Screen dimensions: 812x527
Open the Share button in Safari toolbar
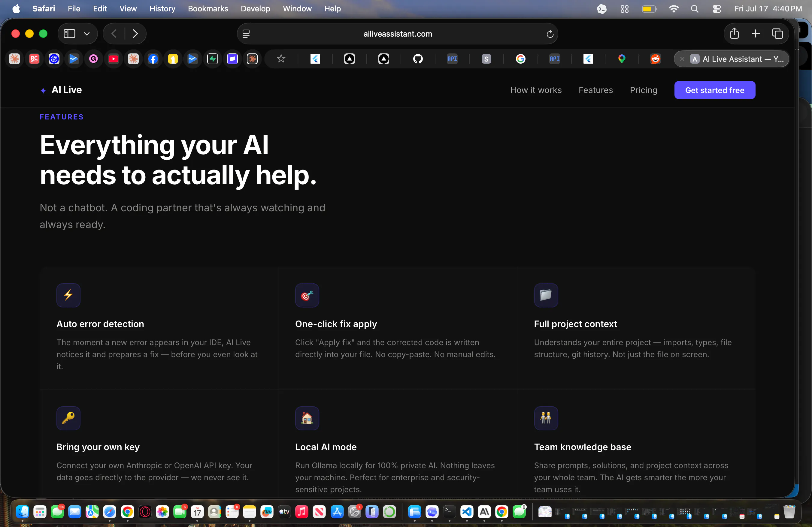[x=734, y=33]
